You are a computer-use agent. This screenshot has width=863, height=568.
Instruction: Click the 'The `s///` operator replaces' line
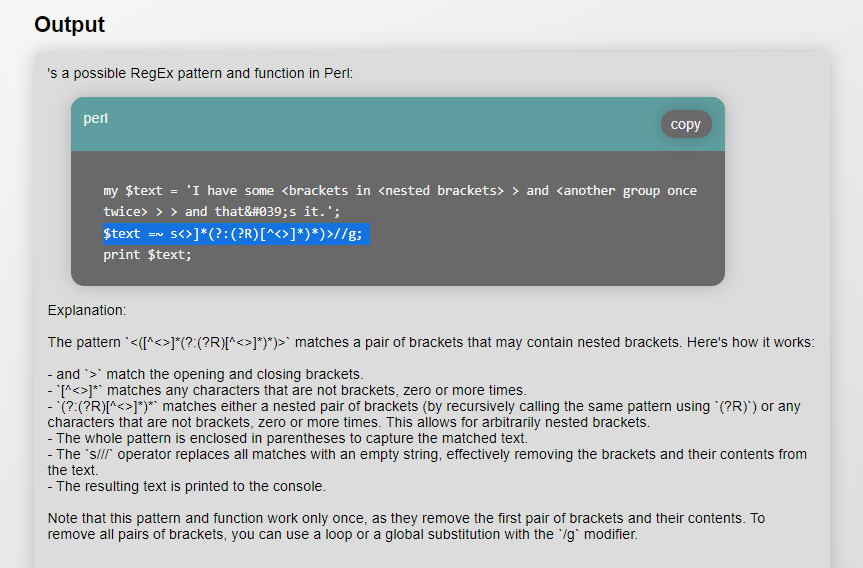click(x=427, y=462)
